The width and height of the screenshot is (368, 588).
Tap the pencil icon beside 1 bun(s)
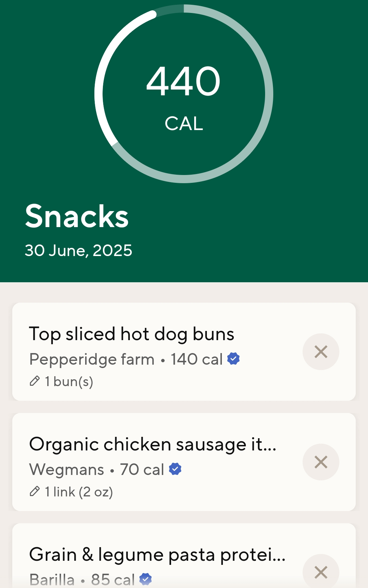(35, 381)
